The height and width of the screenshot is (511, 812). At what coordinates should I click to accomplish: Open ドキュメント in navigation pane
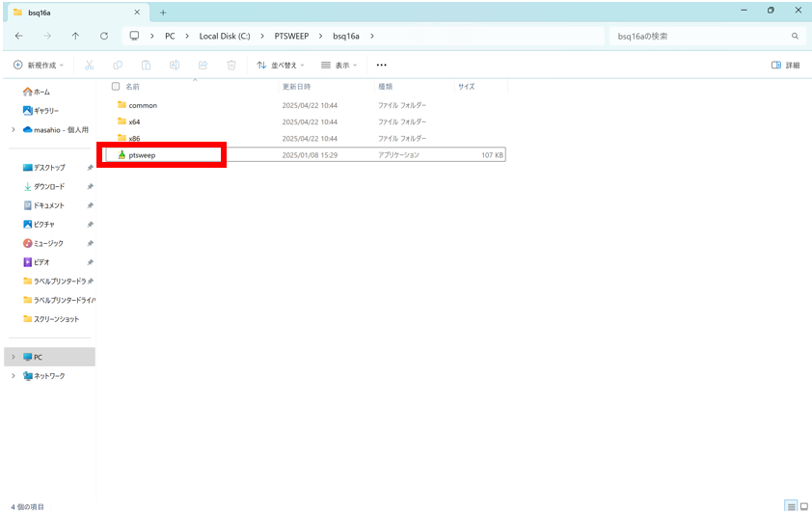pyautogui.click(x=44, y=205)
